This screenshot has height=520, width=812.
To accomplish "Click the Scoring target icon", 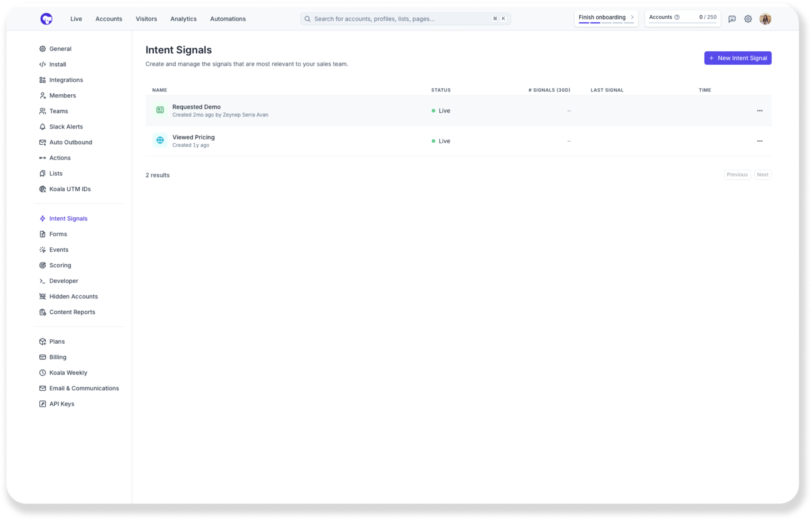I will point(42,265).
